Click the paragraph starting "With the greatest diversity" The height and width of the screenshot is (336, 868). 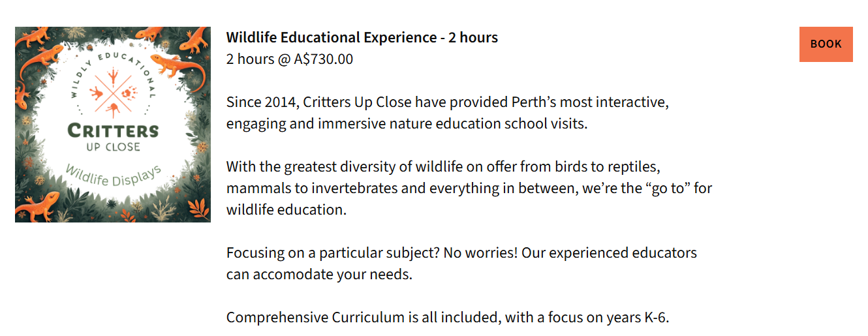pyautogui.click(x=469, y=188)
